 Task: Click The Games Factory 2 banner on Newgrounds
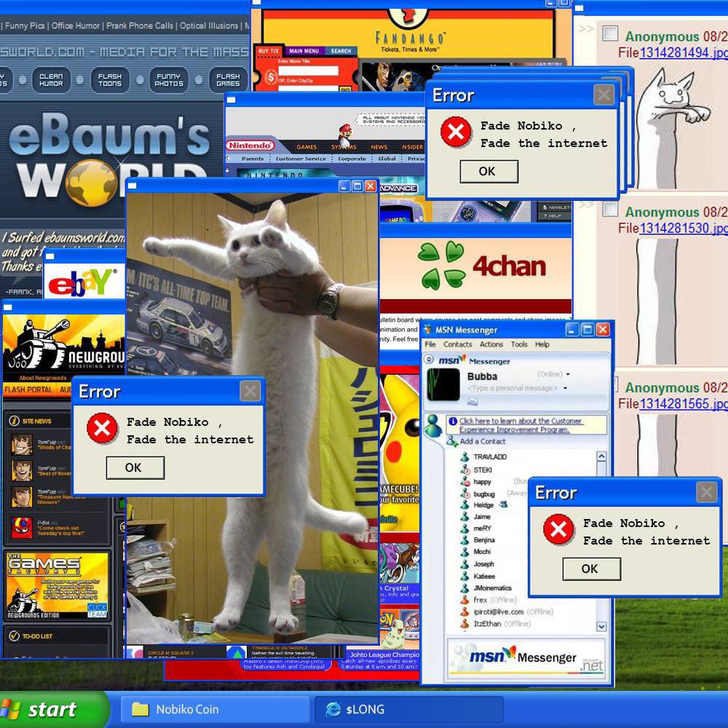point(58,585)
